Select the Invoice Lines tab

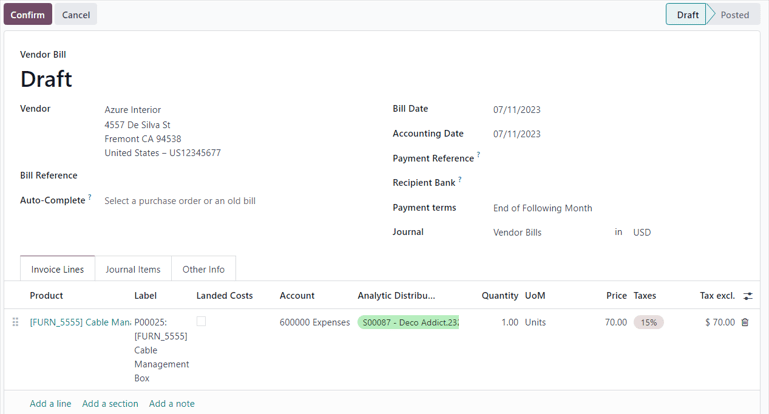58,269
